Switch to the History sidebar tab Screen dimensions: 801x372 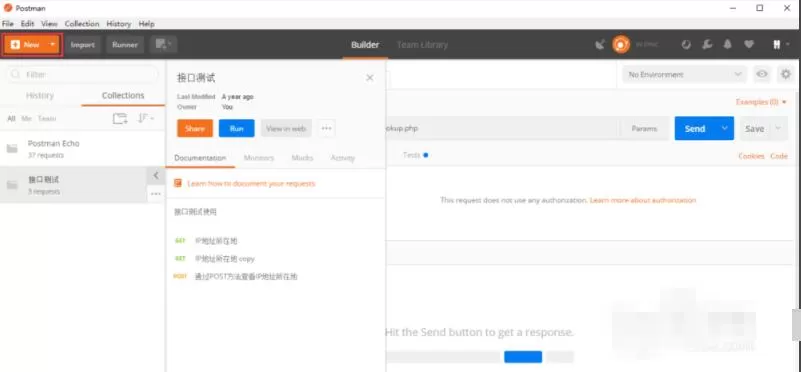pos(40,96)
